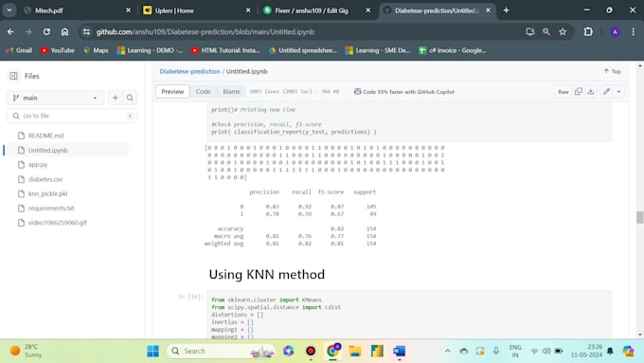Open the Chrome three-dot menu
Image resolution: width=644 pixels, height=363 pixels.
(x=633, y=31)
